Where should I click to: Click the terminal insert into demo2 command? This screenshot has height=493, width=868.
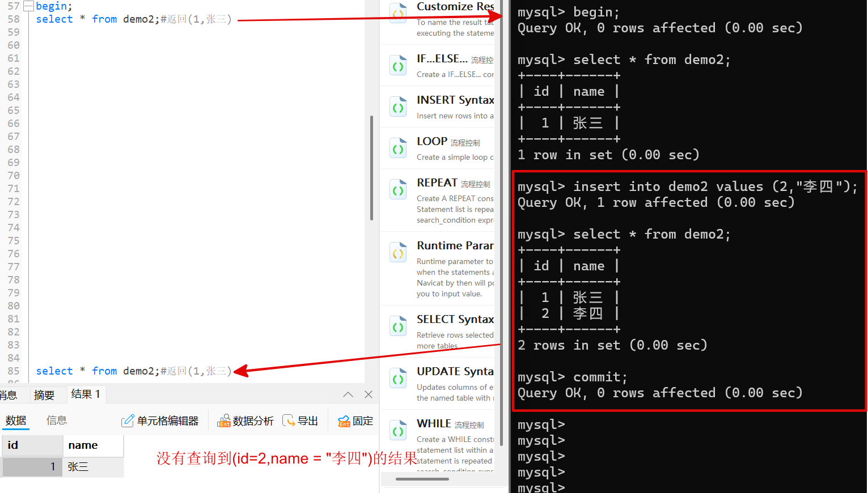(x=715, y=187)
